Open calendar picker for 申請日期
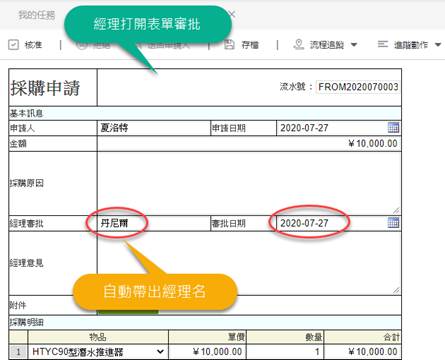Screen dimensions: 445x360 [x=393, y=127]
